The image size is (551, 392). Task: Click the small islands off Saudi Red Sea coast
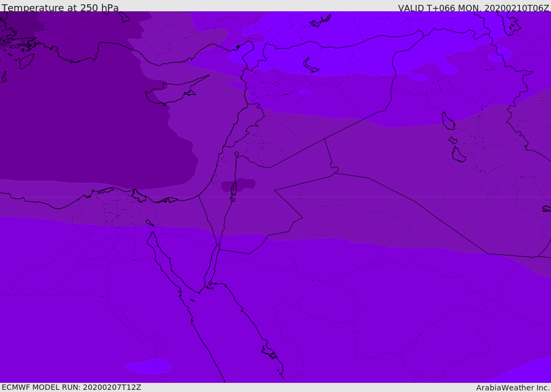tap(269, 352)
